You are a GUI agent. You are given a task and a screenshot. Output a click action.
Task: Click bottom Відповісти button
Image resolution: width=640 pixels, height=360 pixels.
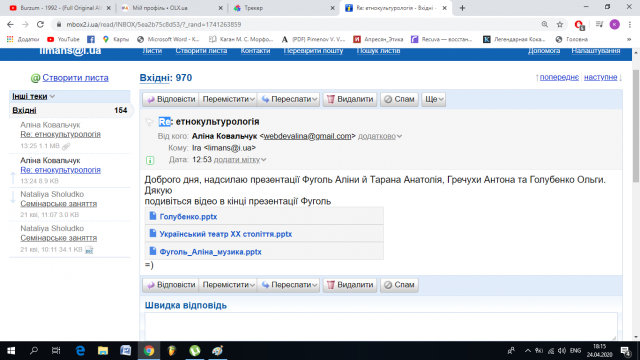coord(171,285)
